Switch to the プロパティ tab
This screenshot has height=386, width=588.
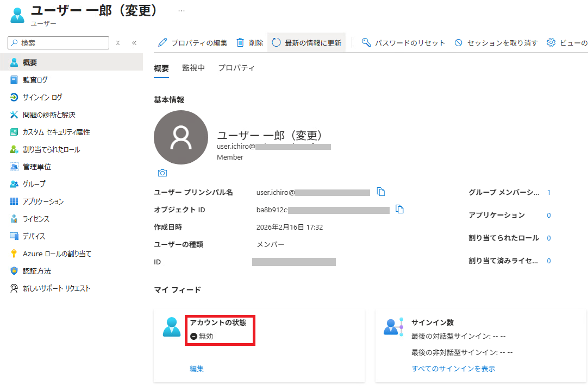pos(236,68)
